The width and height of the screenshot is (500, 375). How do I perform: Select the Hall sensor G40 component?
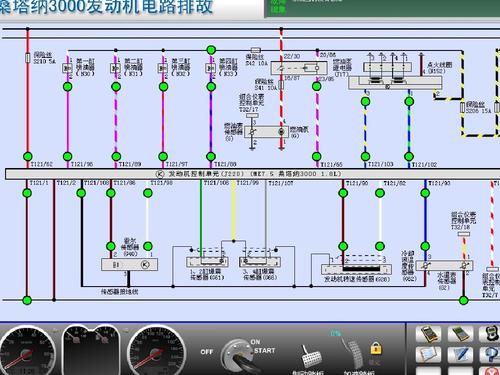click(129, 265)
